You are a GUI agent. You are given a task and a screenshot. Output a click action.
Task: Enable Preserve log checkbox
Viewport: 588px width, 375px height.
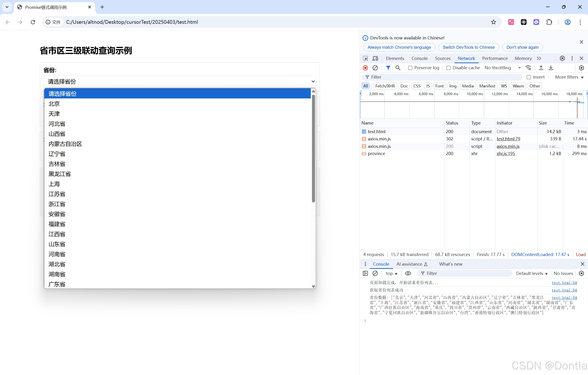410,68
